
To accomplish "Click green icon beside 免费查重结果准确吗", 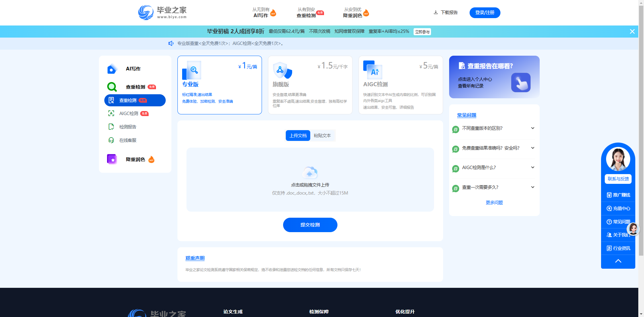I will [x=455, y=149].
